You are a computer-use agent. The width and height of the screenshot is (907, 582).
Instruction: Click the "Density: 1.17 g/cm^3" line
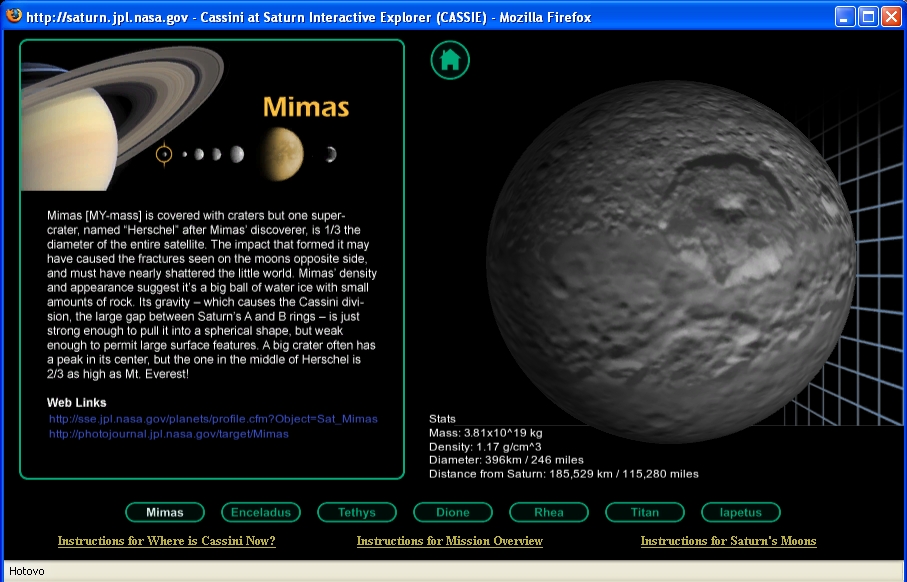point(485,447)
